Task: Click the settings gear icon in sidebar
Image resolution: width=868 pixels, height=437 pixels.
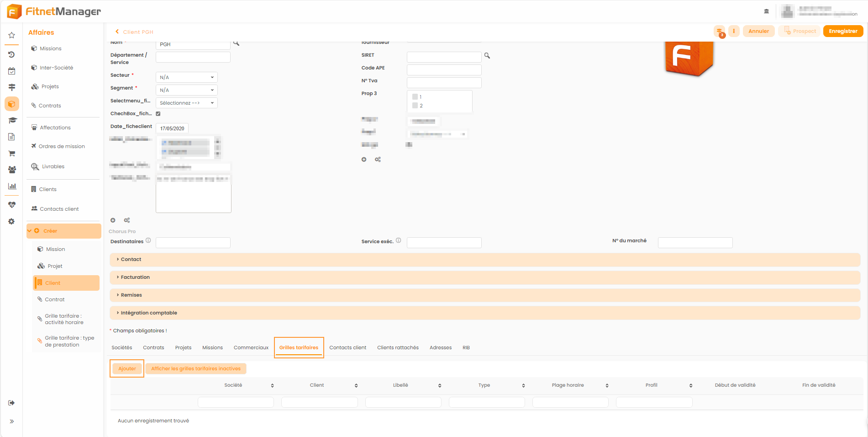Action: (x=12, y=222)
